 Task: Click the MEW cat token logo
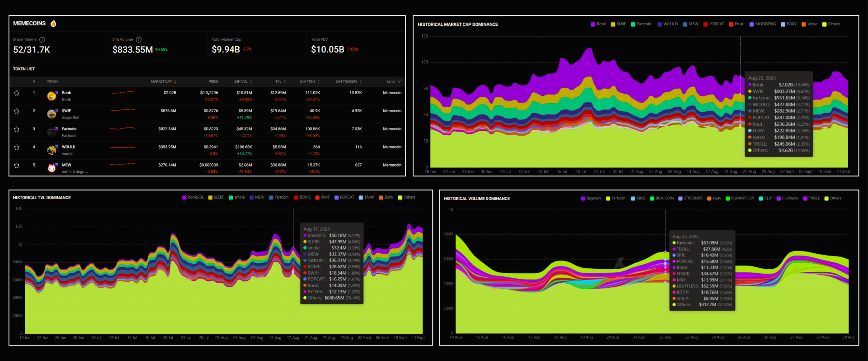coord(52,168)
